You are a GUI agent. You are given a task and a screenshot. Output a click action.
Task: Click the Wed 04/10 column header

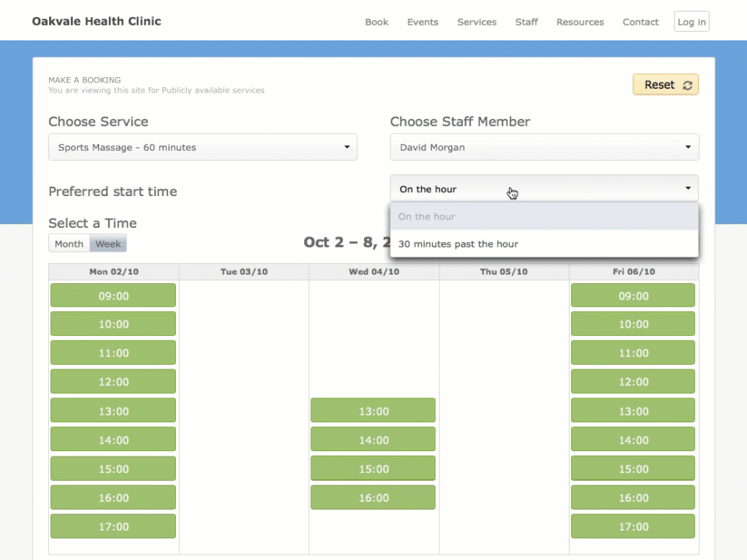[374, 271]
